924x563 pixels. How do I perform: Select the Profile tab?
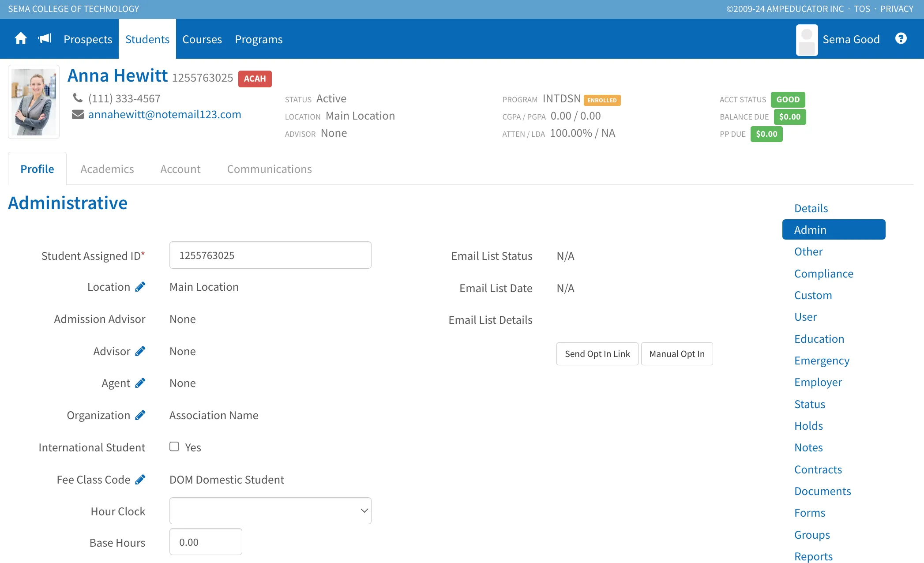(x=38, y=169)
